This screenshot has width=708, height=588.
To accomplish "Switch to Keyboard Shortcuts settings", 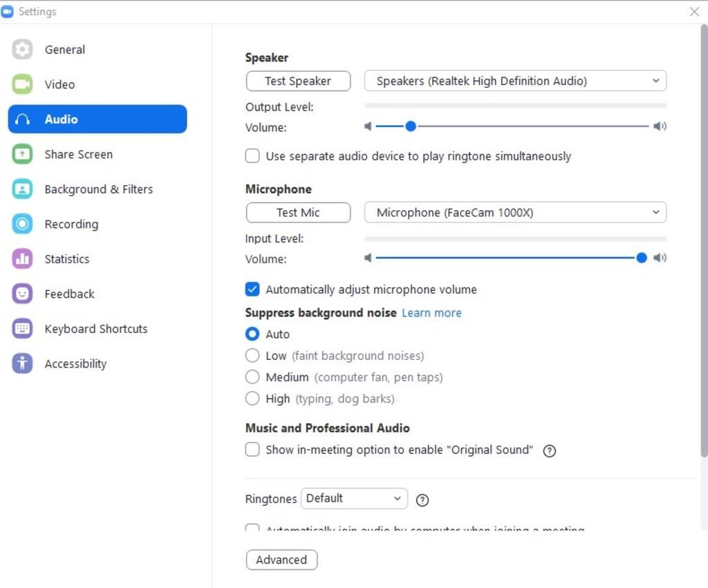I will (95, 329).
